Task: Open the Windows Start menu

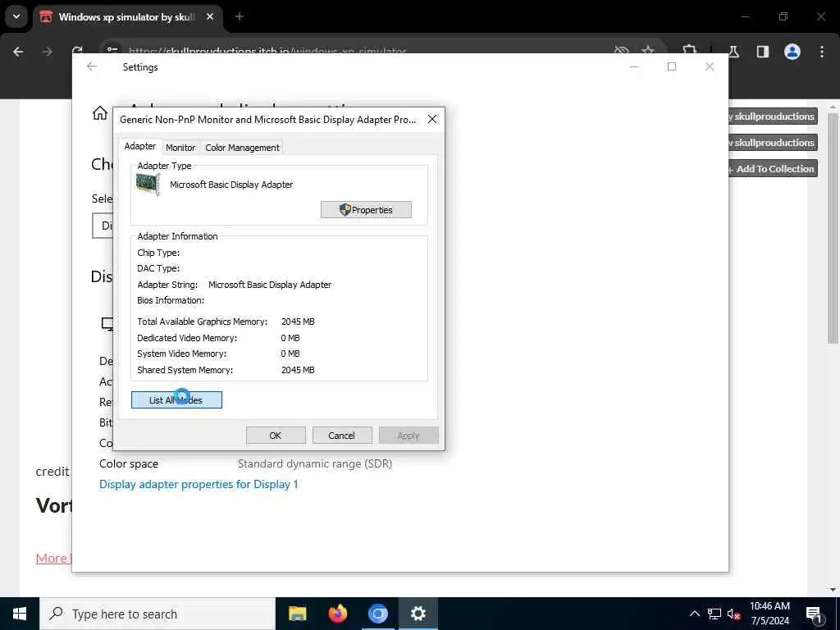Action: tap(20, 614)
